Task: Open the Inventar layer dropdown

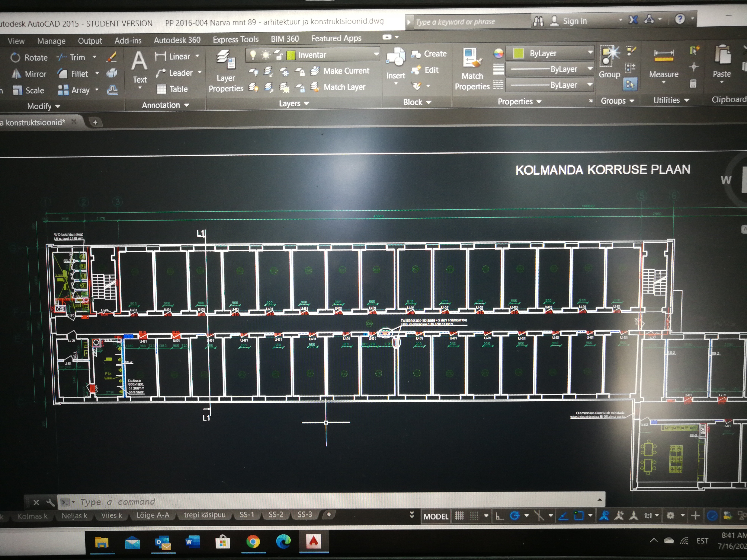Action: (x=376, y=54)
